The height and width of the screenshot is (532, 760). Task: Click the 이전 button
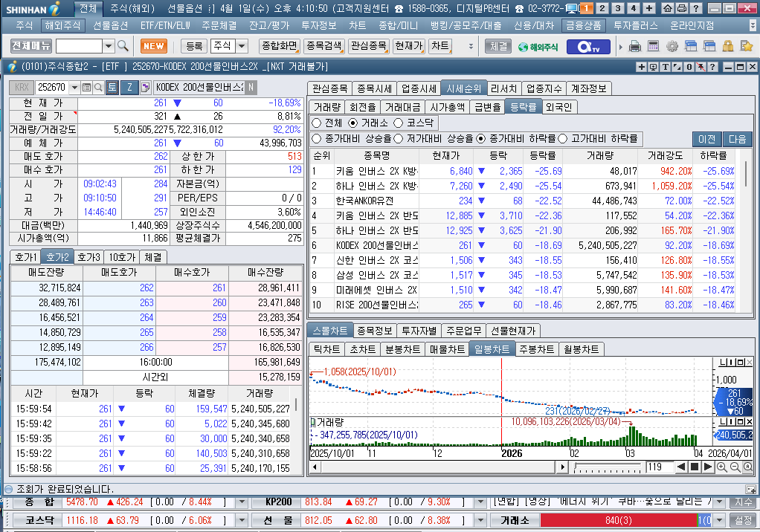coord(706,139)
